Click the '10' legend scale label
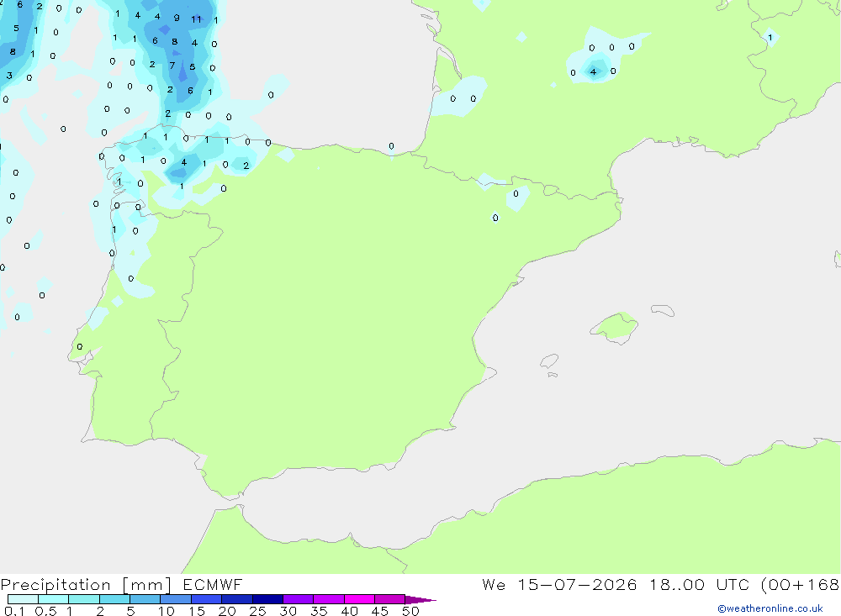This screenshot has height=616, width=841. tap(166, 611)
